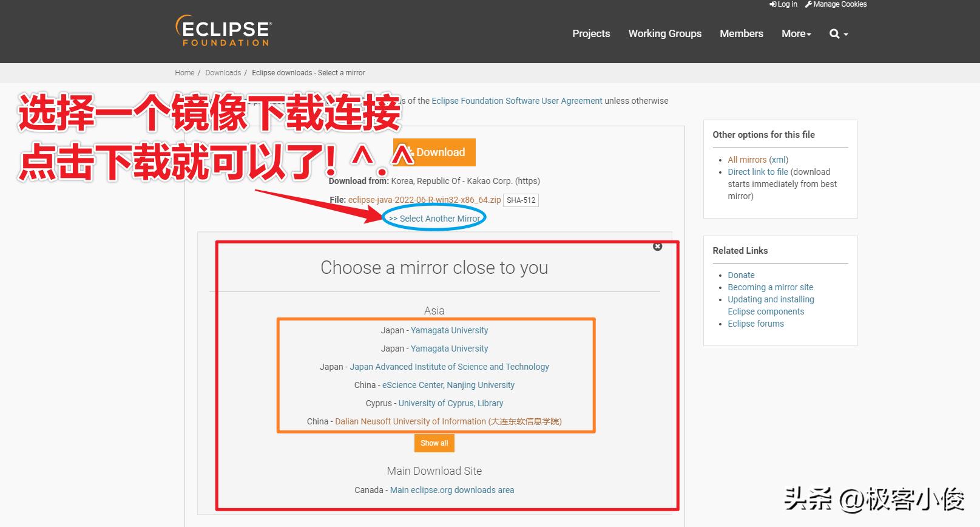Open Manage Cookies

836,4
